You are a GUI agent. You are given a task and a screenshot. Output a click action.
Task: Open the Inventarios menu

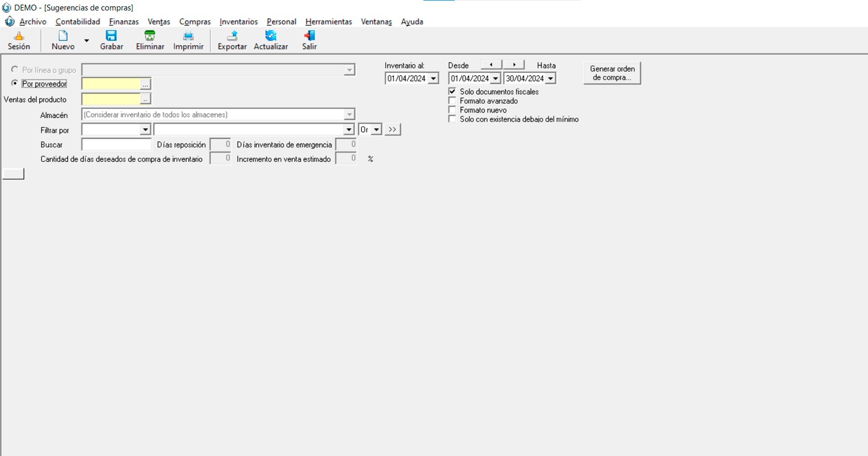(238, 22)
